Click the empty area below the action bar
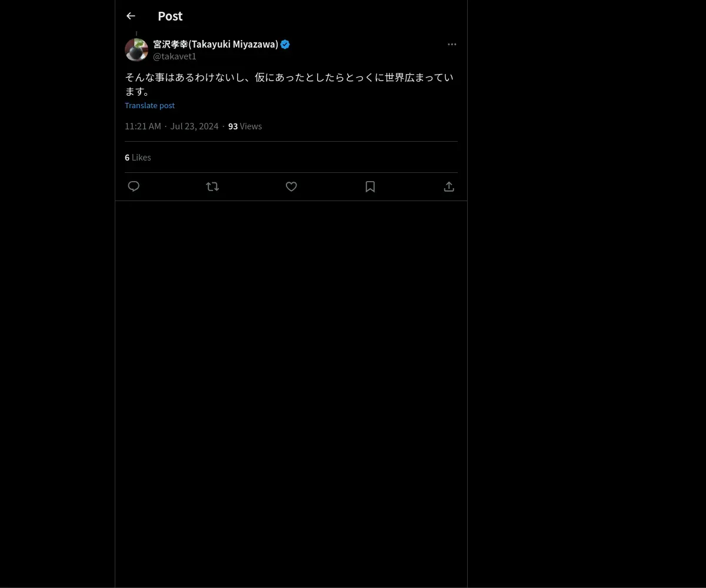The height and width of the screenshot is (588, 706). coord(291,394)
